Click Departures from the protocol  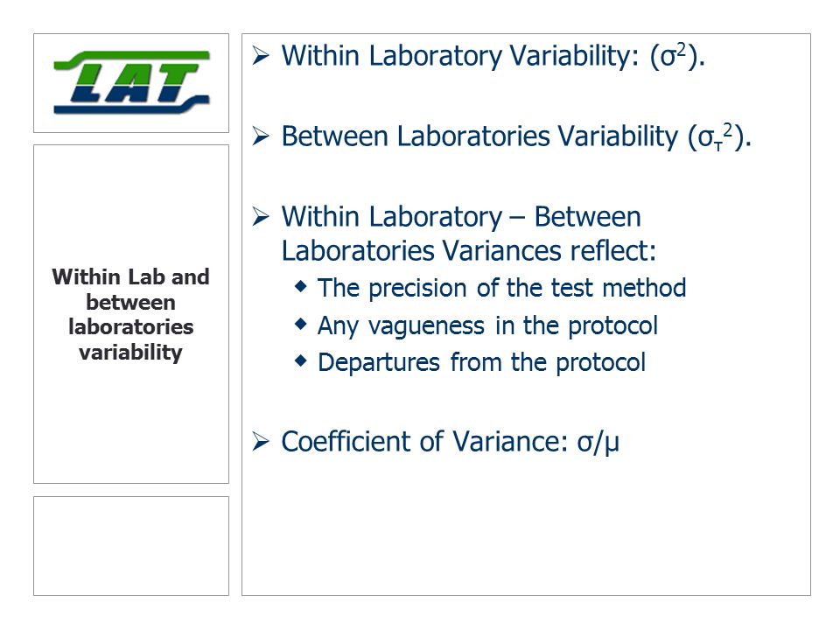(x=481, y=362)
